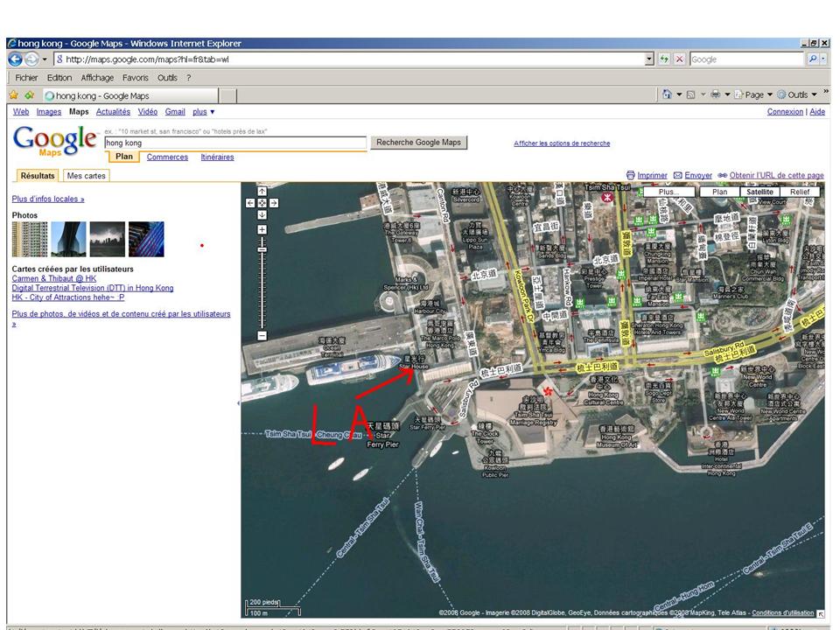Open the Edition menu
This screenshot has width=840, height=630.
[59, 78]
